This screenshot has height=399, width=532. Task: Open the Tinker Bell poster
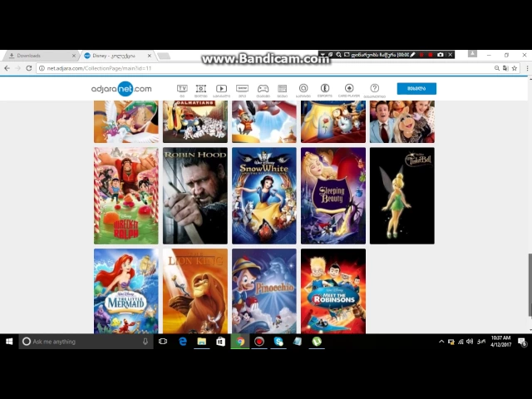402,196
